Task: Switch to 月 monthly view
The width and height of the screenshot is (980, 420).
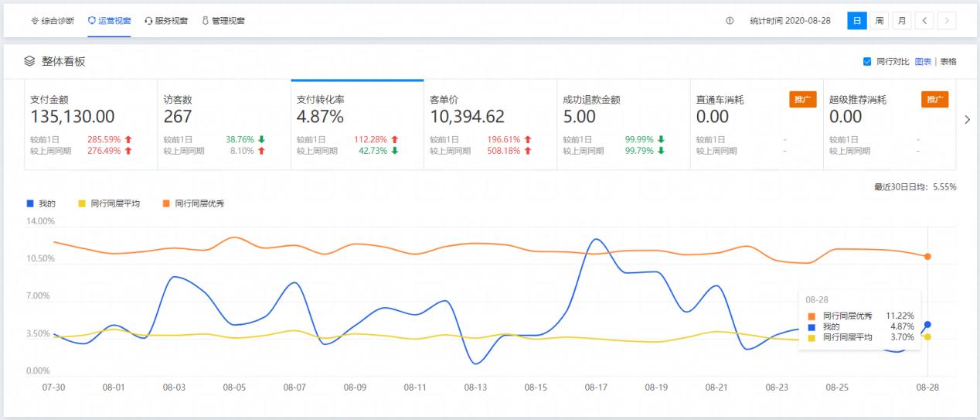Action: [901, 21]
